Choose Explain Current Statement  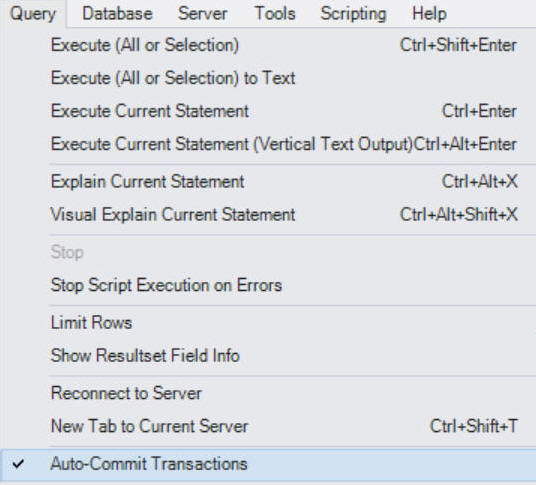pyautogui.click(x=269, y=181)
